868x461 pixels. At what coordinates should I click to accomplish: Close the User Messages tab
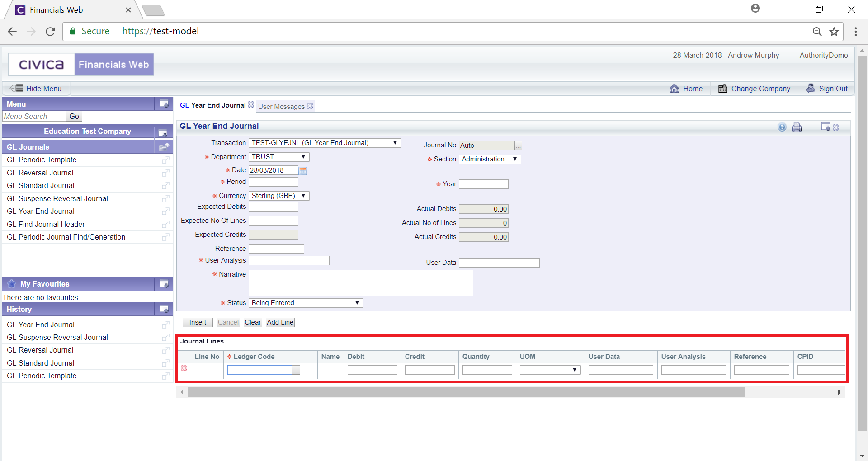(310, 106)
